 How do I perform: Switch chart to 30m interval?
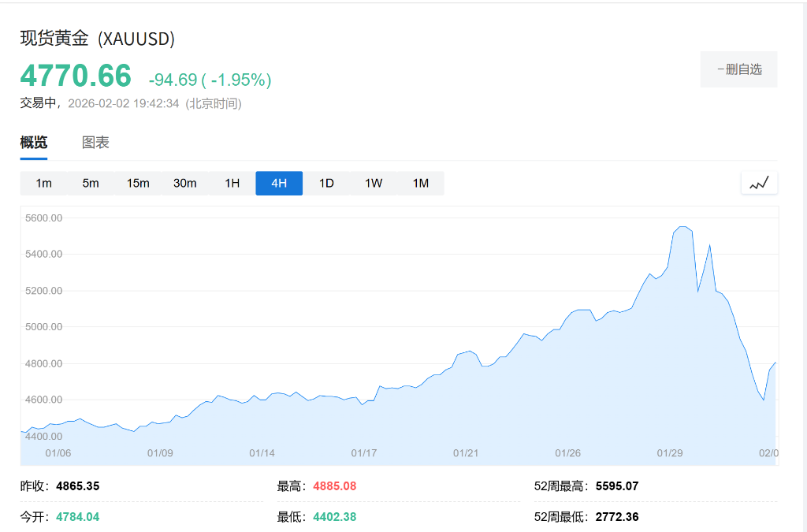click(185, 183)
